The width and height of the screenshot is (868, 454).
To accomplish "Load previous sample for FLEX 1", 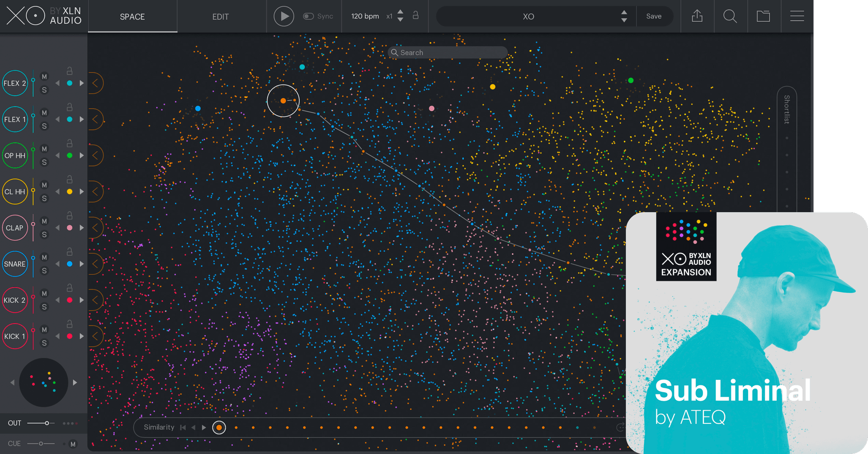I will click(x=57, y=119).
